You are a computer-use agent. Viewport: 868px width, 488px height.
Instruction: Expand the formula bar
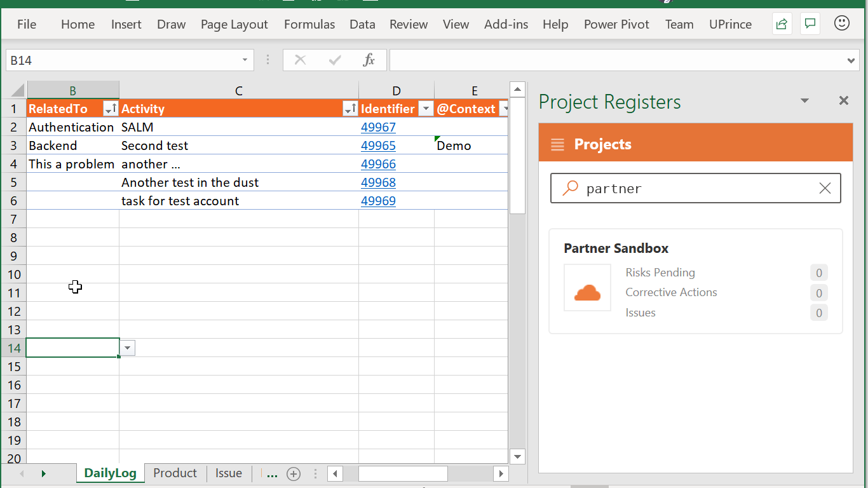[851, 61]
